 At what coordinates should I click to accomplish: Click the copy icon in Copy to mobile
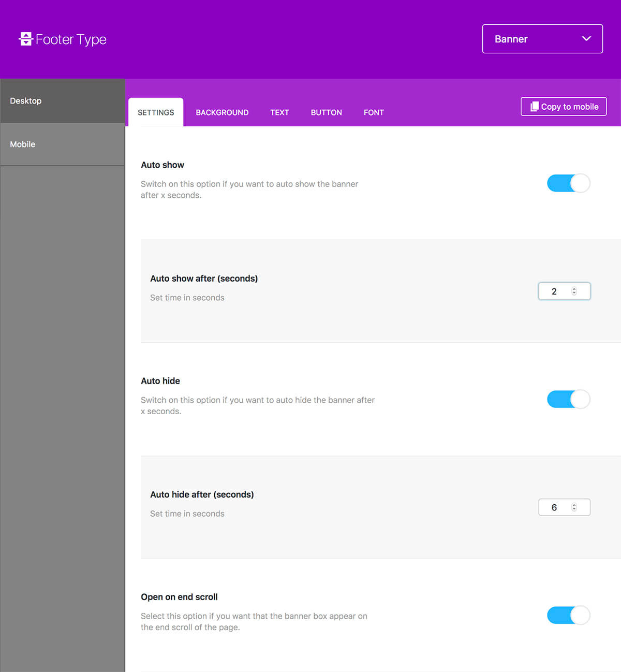[x=535, y=107]
